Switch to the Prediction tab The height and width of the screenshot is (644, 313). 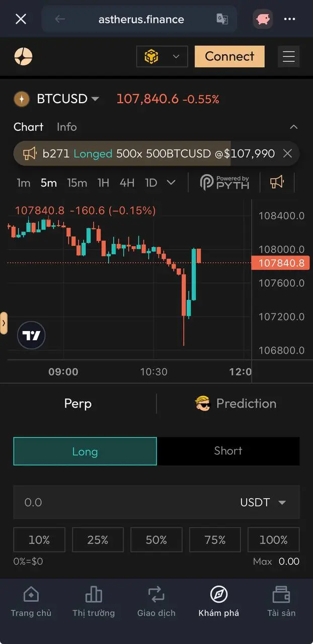[236, 404]
